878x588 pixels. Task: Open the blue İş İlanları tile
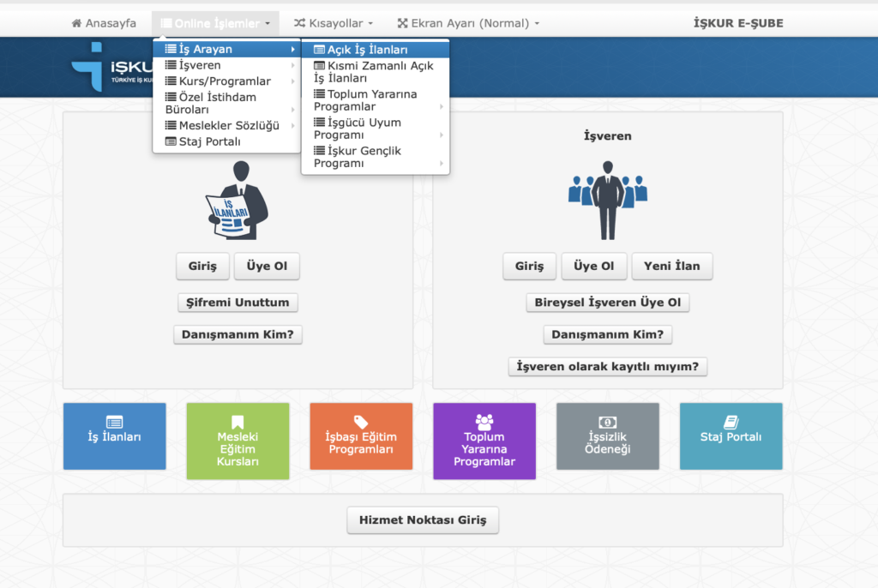tap(114, 436)
